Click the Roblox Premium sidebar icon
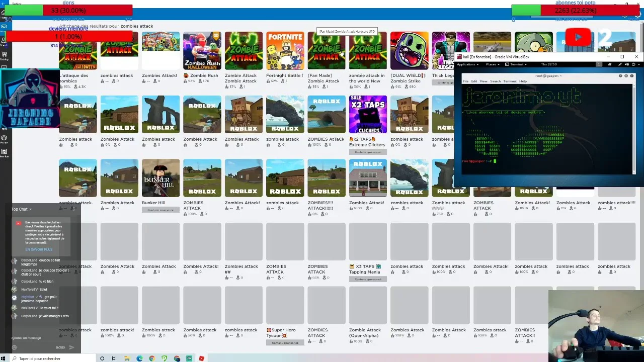Image resolution: width=644 pixels, height=362 pixels. pos(4,151)
